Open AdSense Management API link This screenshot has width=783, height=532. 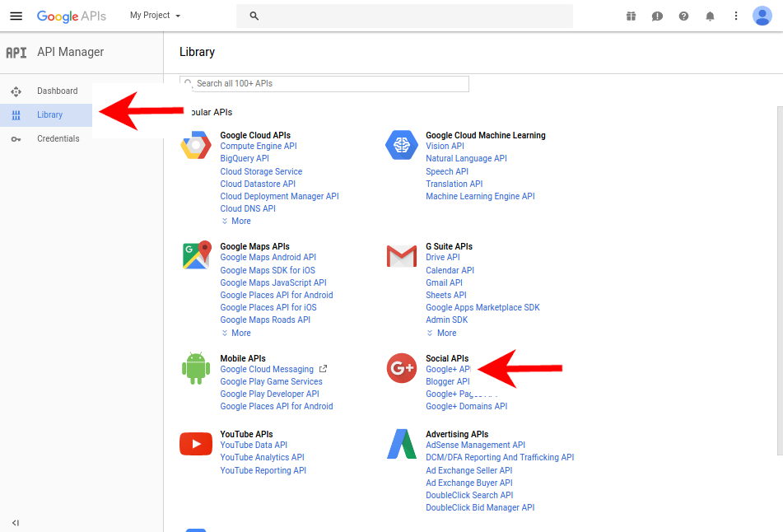click(x=475, y=445)
